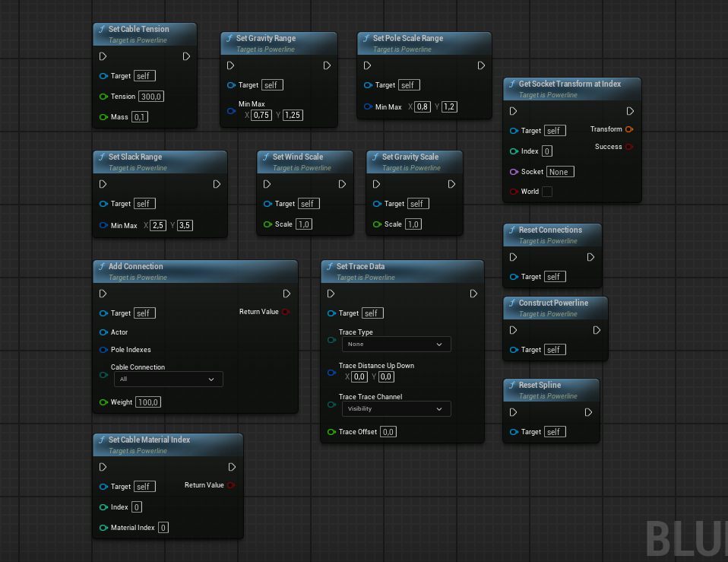
Task: Click the Target pin on Construct Powerline
Action: [513, 349]
